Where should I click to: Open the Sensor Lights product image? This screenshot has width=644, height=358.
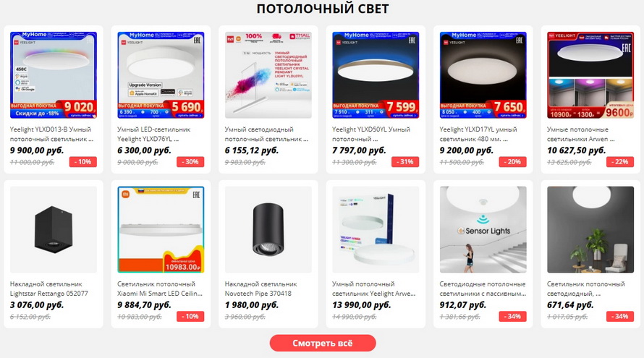point(483,229)
